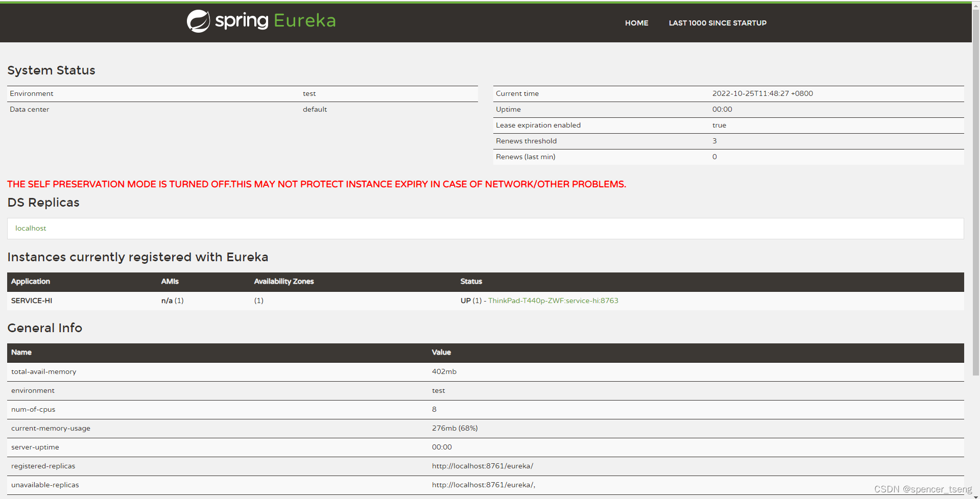Click the self preservation mode warning text
980x499 pixels.
coord(317,184)
